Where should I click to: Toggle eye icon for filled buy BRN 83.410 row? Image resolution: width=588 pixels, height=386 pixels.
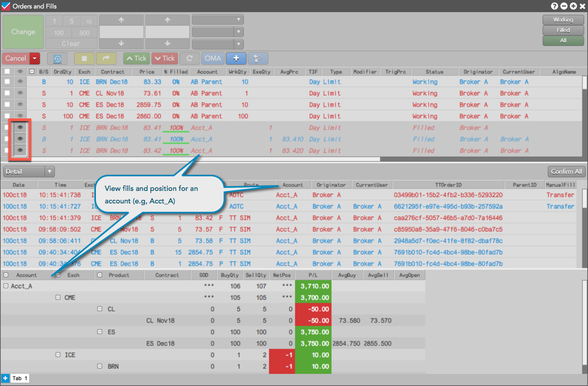pyautogui.click(x=20, y=139)
